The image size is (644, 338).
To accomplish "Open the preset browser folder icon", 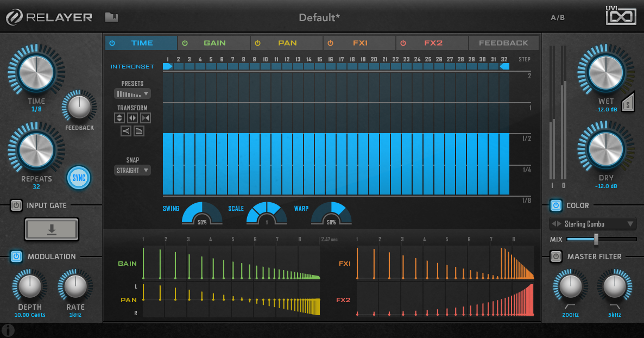I will [111, 17].
